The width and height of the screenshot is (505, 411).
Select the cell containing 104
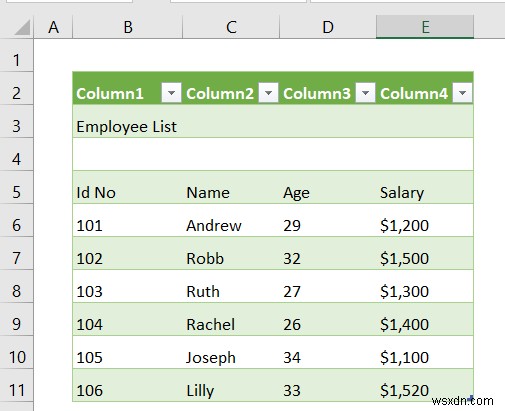(128, 319)
